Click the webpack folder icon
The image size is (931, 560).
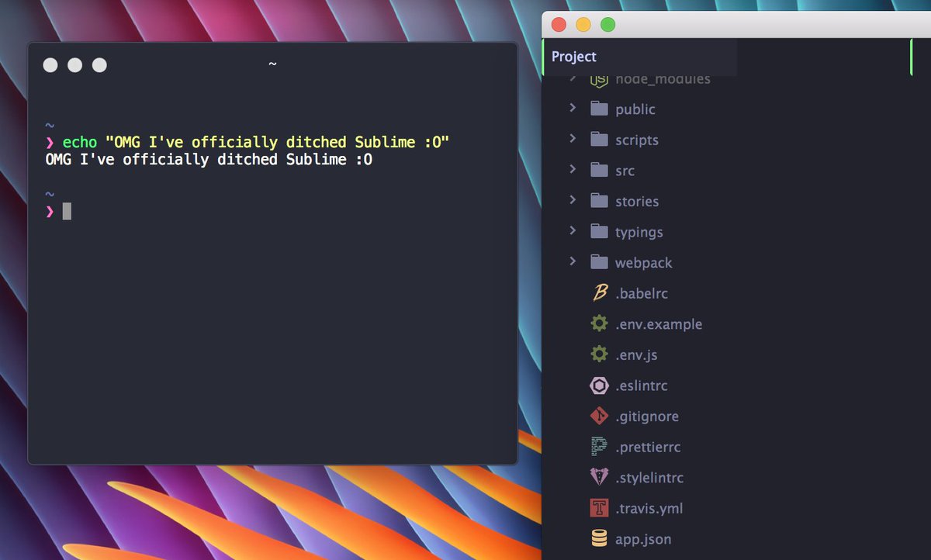click(x=599, y=262)
